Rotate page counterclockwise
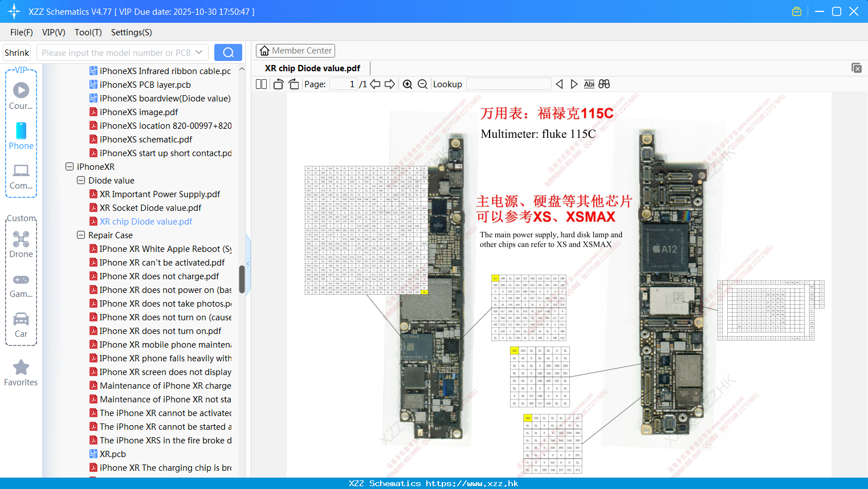Screen dimensions: 868x489 point(278,84)
